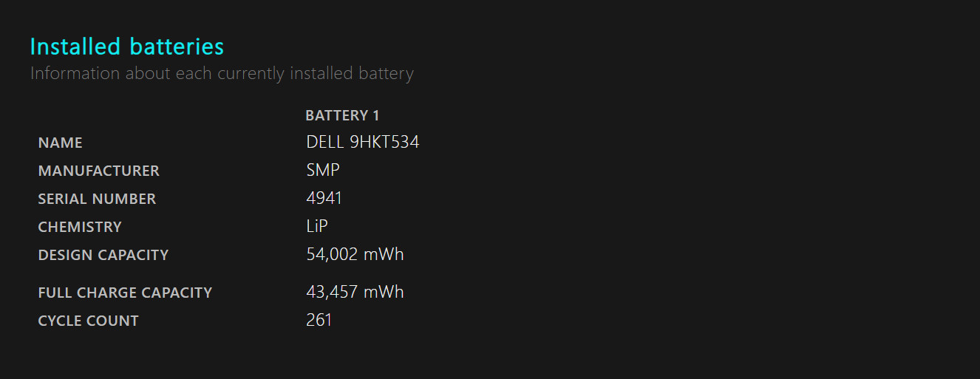Click the Installed batteries heading

tap(126, 47)
